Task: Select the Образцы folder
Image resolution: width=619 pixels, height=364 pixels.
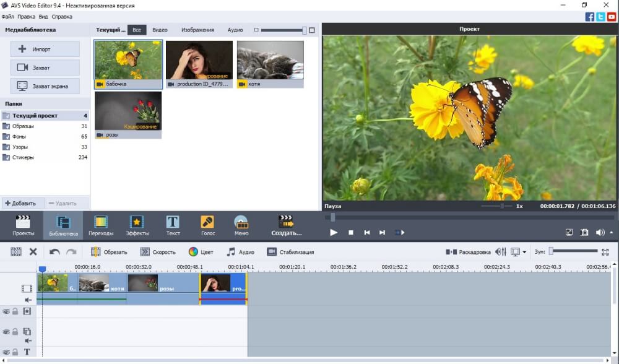Action: pos(45,126)
